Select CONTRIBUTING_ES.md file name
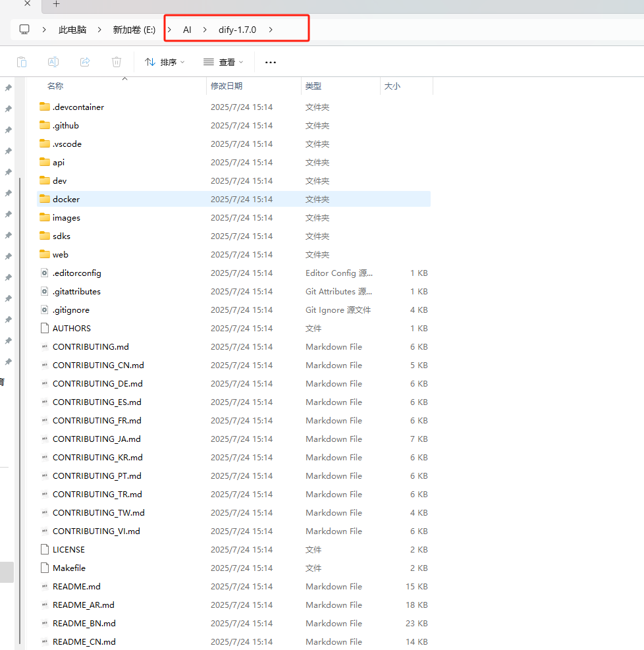Image resolution: width=644 pixels, height=650 pixels. pos(97,402)
